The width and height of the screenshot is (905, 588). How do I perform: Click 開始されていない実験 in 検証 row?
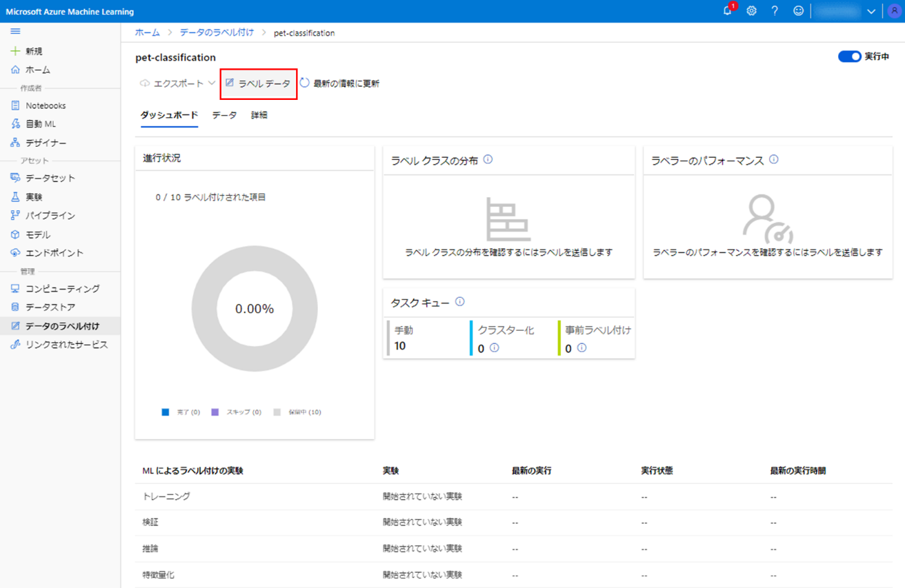(422, 523)
